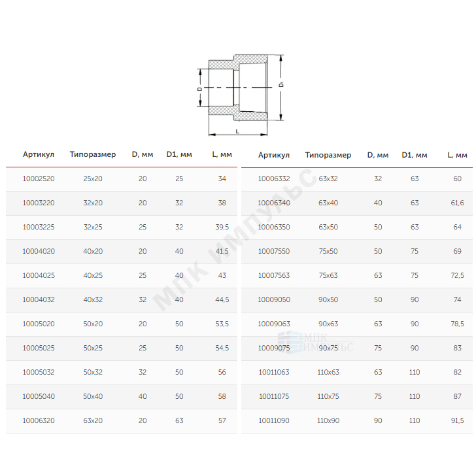Click size value 63x32
476x476 pixels.
coord(328,178)
